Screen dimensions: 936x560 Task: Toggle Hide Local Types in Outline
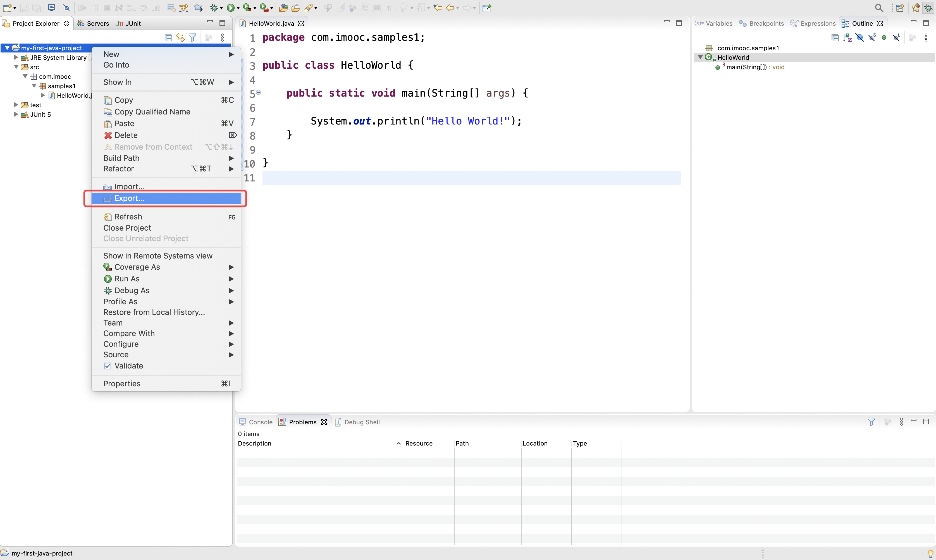897,37
